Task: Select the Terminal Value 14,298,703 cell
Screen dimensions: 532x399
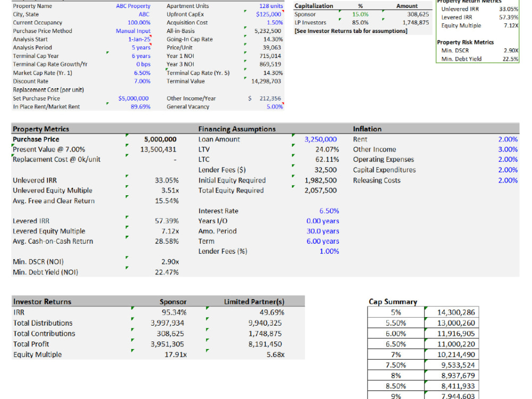Action: click(x=266, y=81)
